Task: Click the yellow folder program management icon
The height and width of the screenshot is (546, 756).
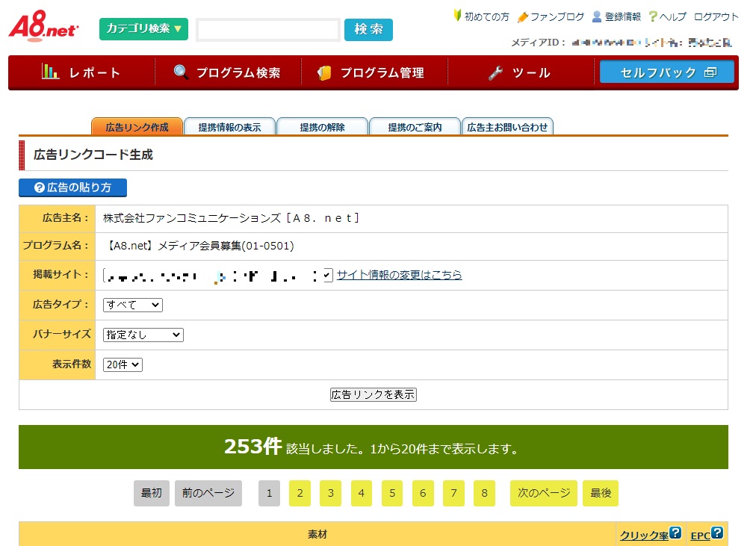Action: (x=324, y=72)
